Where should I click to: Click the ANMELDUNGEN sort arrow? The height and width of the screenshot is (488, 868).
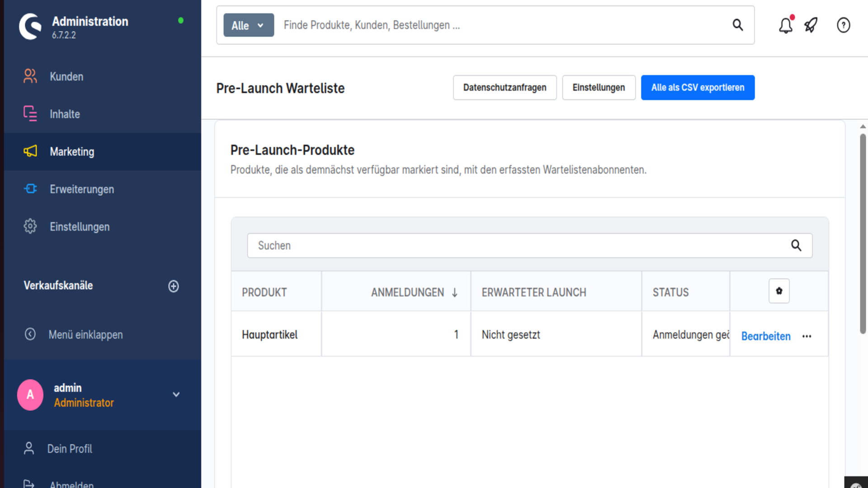click(455, 293)
